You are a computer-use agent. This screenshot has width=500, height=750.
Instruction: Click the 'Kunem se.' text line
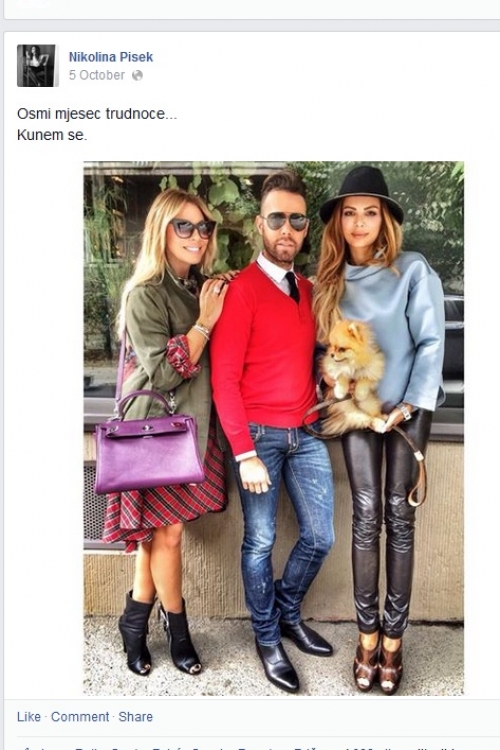click(x=52, y=135)
